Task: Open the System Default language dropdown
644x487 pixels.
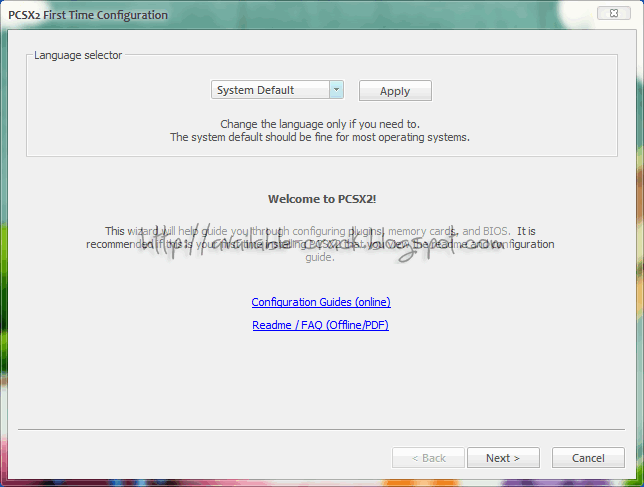Action: pos(277,90)
